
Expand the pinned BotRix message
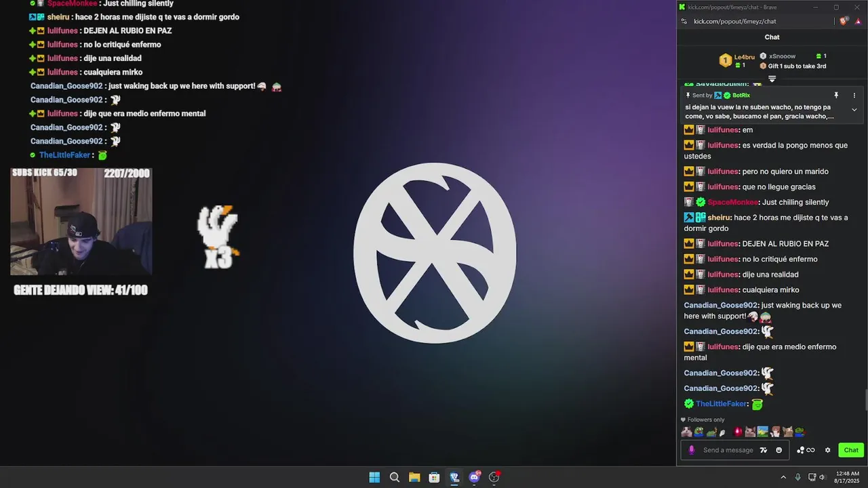(854, 110)
